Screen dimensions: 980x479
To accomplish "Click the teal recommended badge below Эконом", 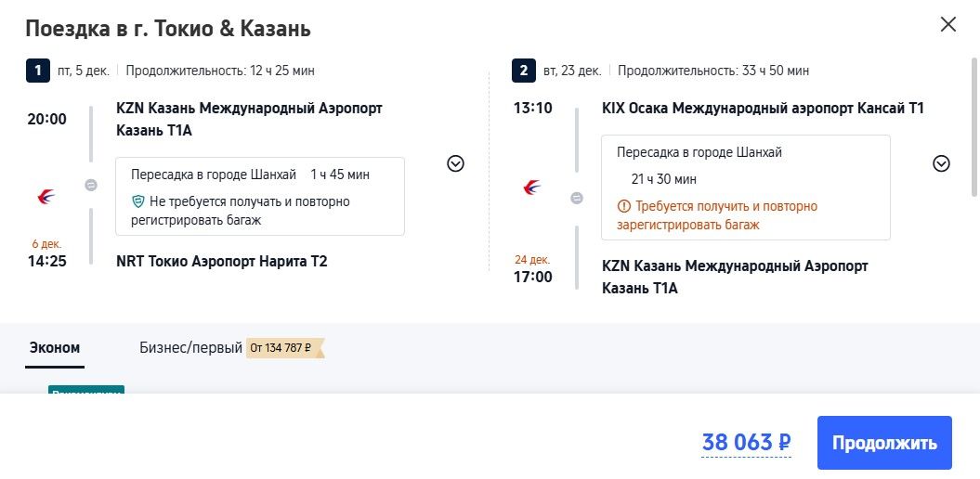I will click(x=86, y=390).
